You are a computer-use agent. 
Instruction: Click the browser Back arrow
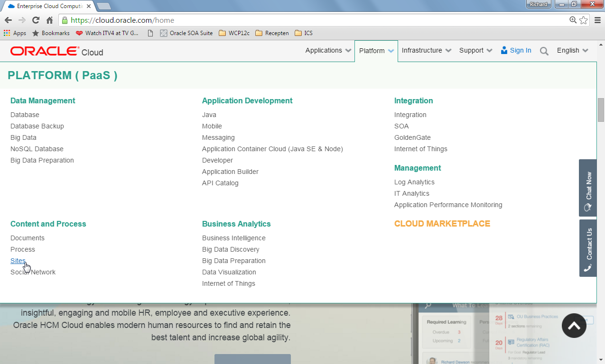(8, 20)
